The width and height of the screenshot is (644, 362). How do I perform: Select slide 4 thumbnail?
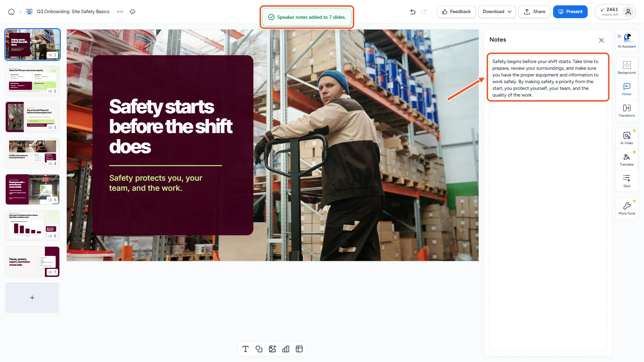(x=33, y=153)
